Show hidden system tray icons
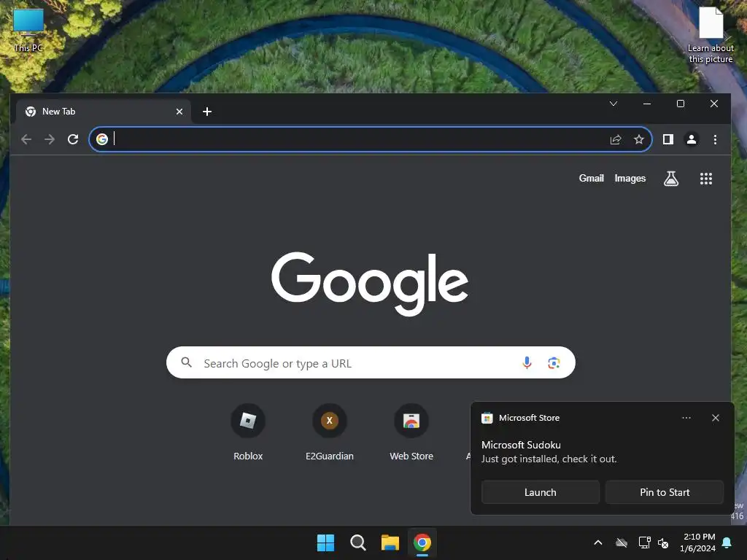Image resolution: width=747 pixels, height=560 pixels. pos(598,542)
